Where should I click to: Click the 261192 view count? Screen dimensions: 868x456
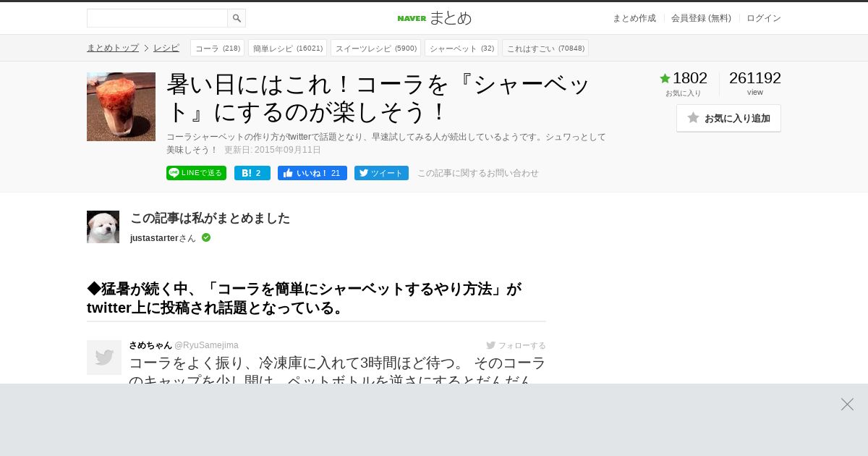point(755,78)
